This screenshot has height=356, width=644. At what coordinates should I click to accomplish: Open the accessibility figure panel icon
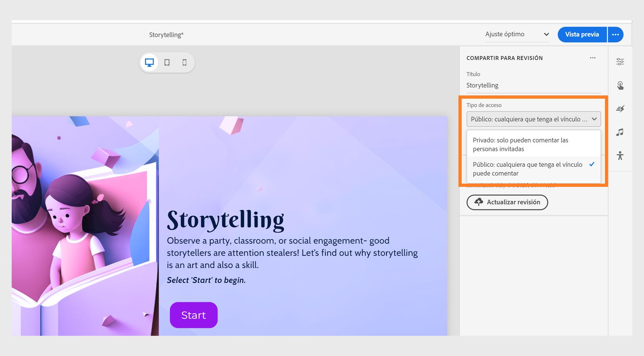tap(620, 155)
